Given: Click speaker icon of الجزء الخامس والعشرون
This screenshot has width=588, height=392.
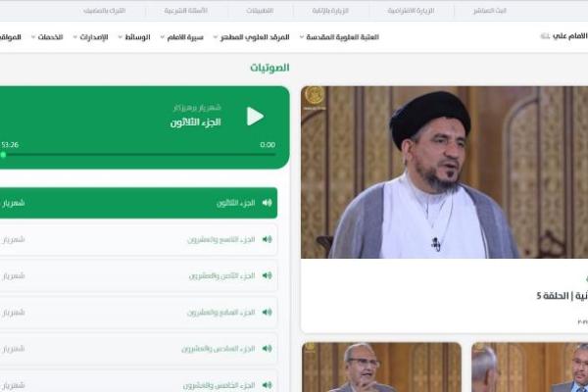Looking at the screenshot, I should tap(267, 385).
